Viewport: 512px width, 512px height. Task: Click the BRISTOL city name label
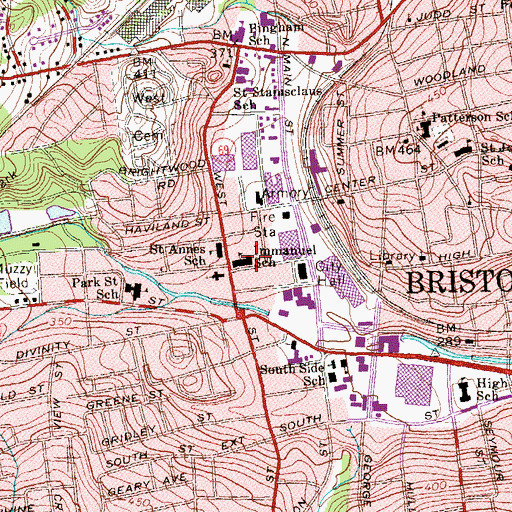pyautogui.click(x=459, y=282)
